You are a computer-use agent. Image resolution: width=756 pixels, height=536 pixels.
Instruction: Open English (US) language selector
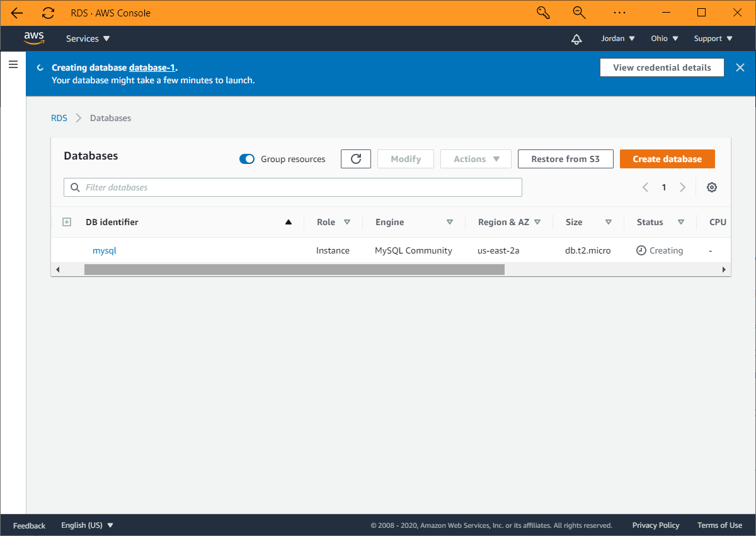coord(87,525)
